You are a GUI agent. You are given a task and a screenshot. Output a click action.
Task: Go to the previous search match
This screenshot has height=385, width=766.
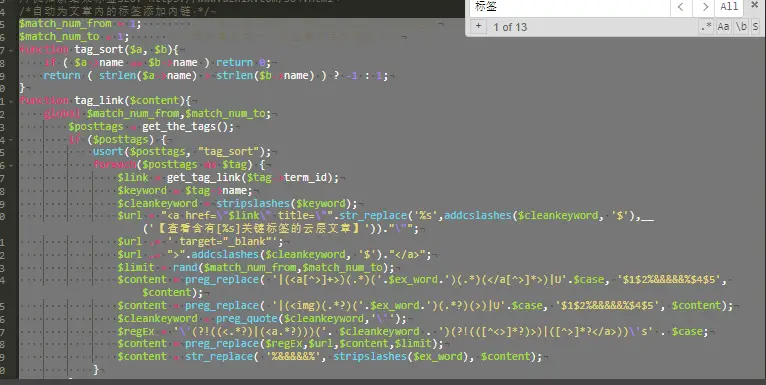pyautogui.click(x=681, y=7)
